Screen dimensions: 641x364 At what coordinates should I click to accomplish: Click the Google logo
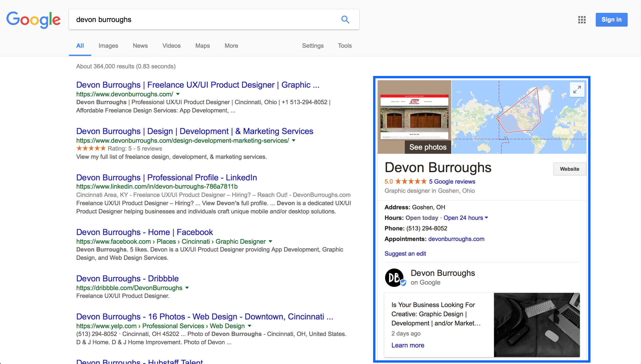(x=33, y=20)
